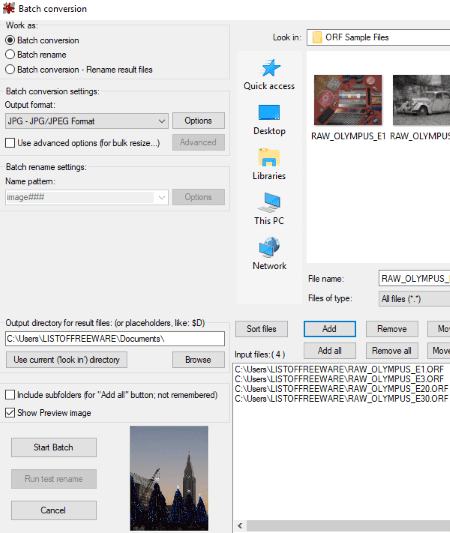
Task: Click Use current (look in) directory
Action: tap(67, 360)
